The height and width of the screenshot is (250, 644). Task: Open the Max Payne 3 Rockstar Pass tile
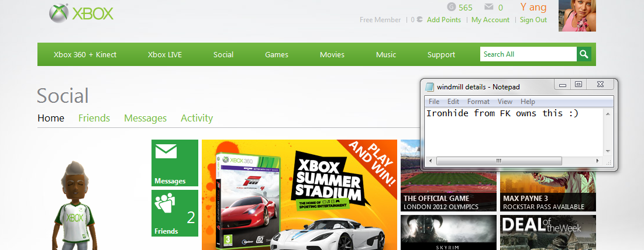tap(548, 191)
